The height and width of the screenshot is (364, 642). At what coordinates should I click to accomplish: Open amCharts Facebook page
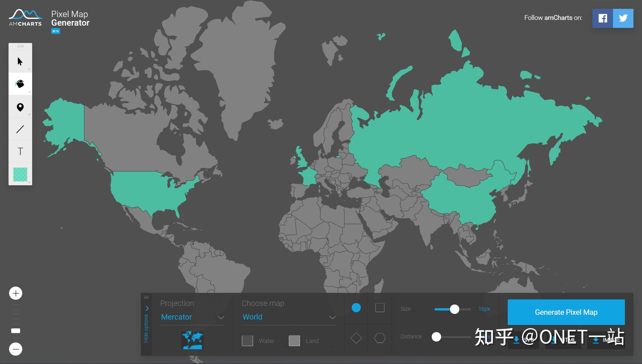602,18
